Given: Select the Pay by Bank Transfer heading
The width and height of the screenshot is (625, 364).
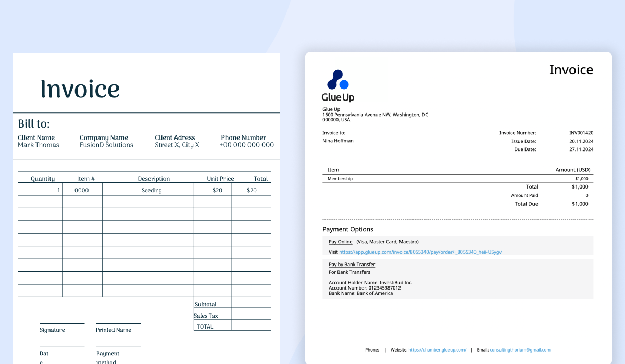Looking at the screenshot, I should pos(352,265).
